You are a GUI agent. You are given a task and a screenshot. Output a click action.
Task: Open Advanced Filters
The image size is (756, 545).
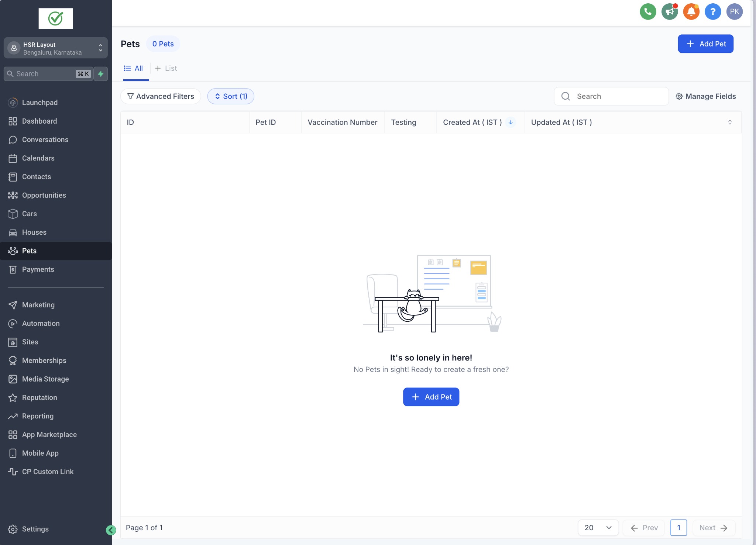(161, 96)
